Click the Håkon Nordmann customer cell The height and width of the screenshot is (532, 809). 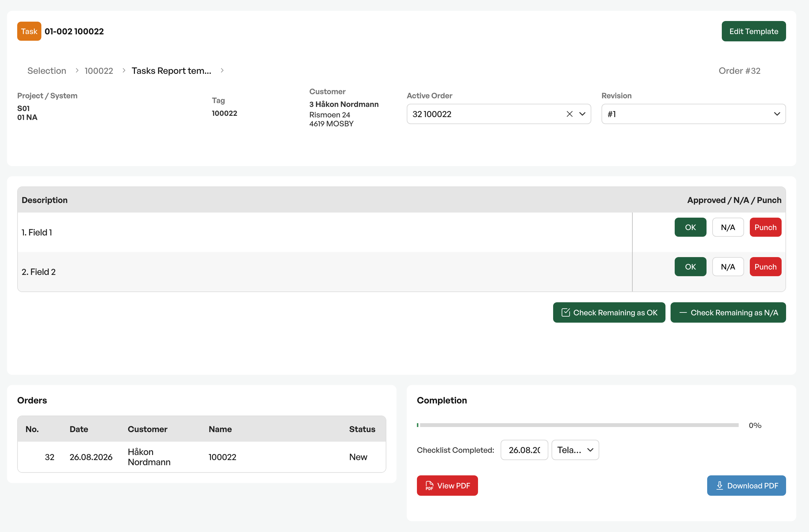[x=149, y=457]
